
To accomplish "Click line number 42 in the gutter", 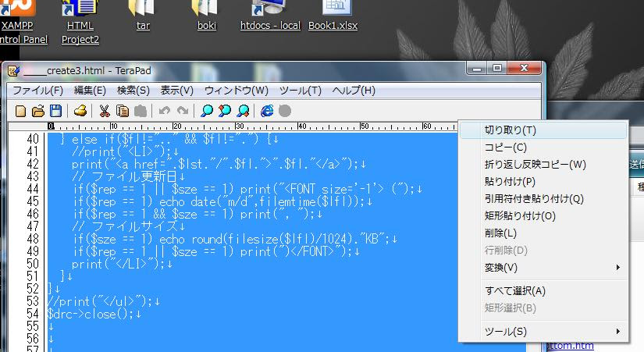I will click(33, 164).
